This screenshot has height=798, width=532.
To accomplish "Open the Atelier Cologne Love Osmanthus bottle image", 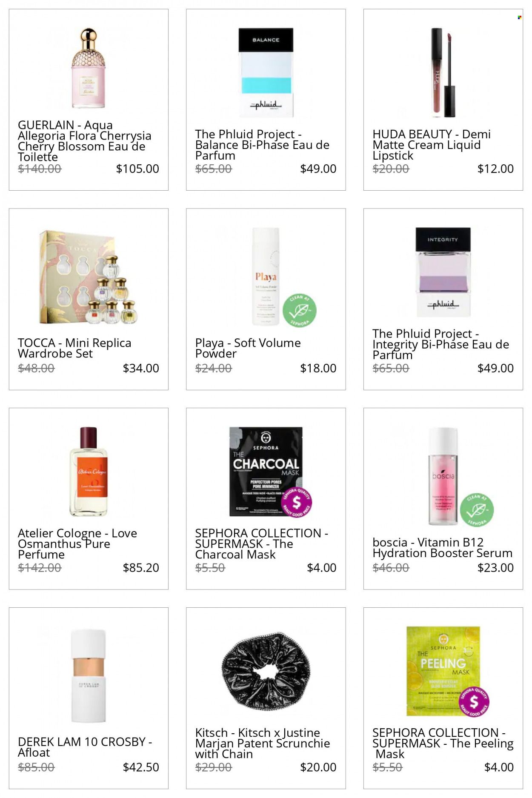I will pos(89,472).
